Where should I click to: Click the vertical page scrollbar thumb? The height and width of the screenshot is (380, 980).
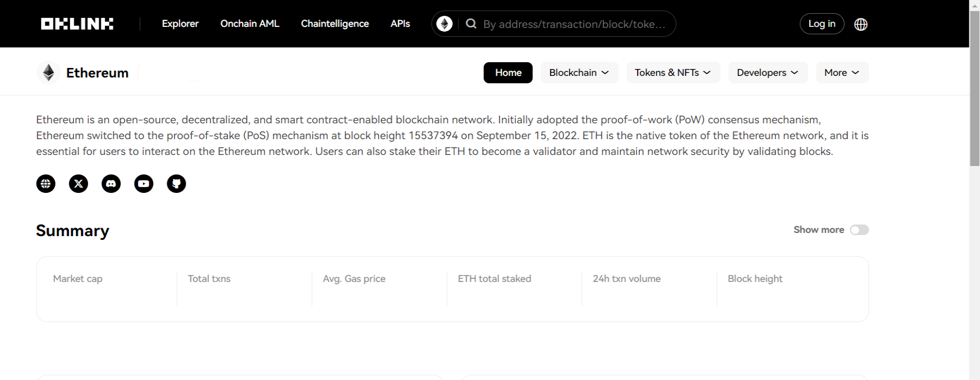click(x=975, y=89)
